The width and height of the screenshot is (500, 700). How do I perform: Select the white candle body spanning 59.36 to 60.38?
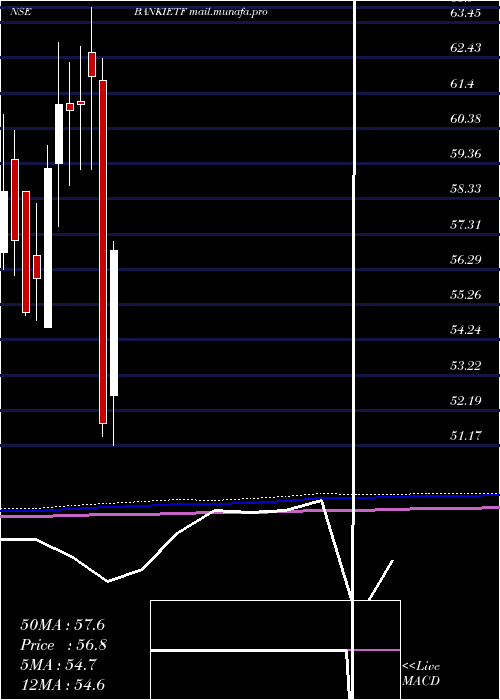pos(59,134)
